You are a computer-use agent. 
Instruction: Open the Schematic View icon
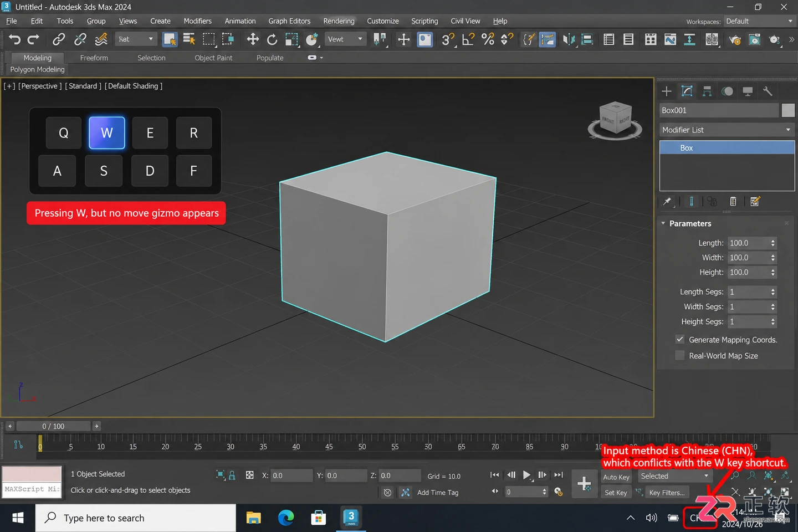[x=689, y=39]
